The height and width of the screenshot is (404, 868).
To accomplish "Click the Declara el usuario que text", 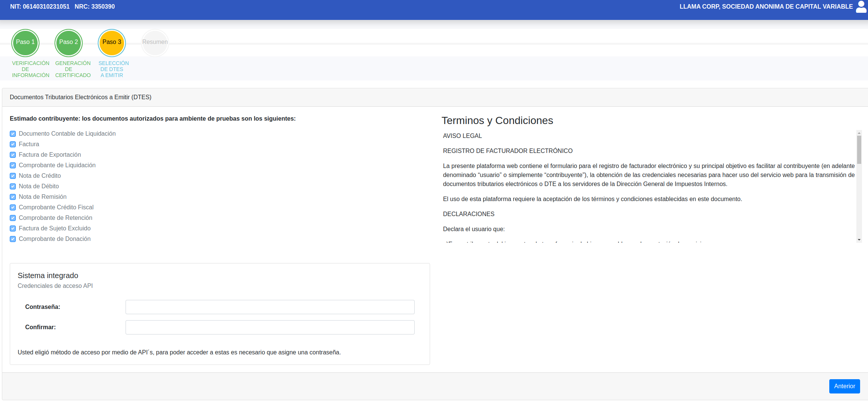I will click(474, 229).
